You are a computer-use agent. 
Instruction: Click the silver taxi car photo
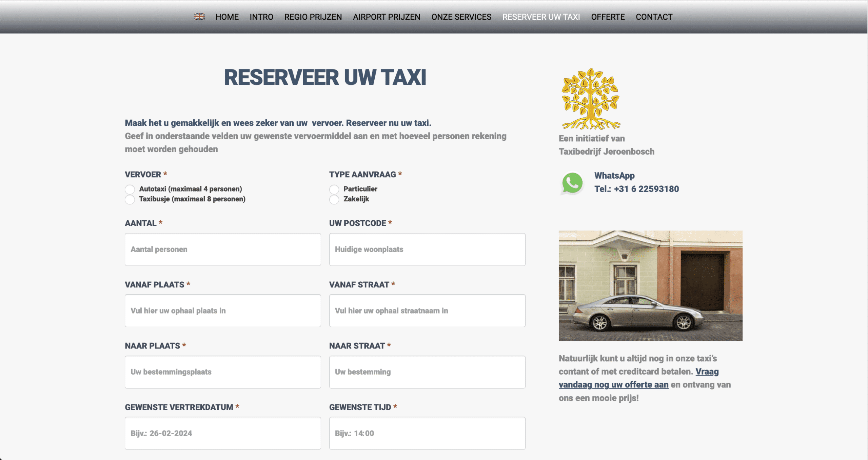(x=650, y=286)
